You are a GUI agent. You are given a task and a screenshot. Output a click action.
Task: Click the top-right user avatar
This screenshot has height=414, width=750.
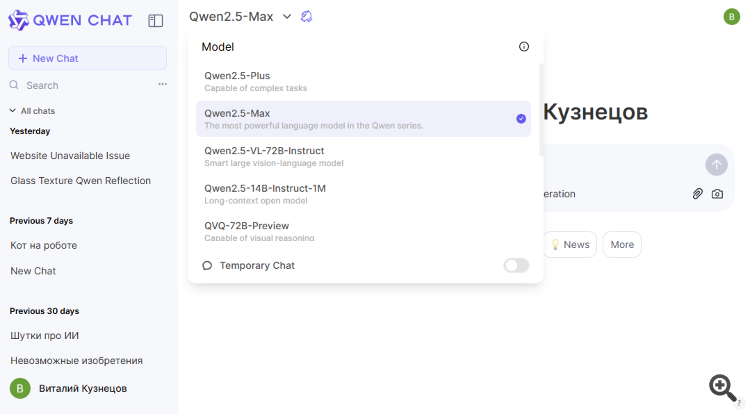click(x=731, y=17)
